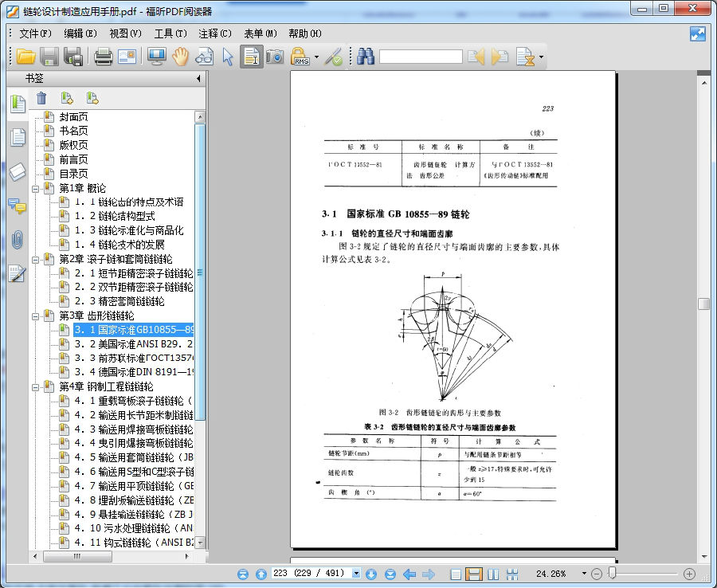Open the 文件(F) menu
The width and height of the screenshot is (717, 588).
click(x=35, y=33)
